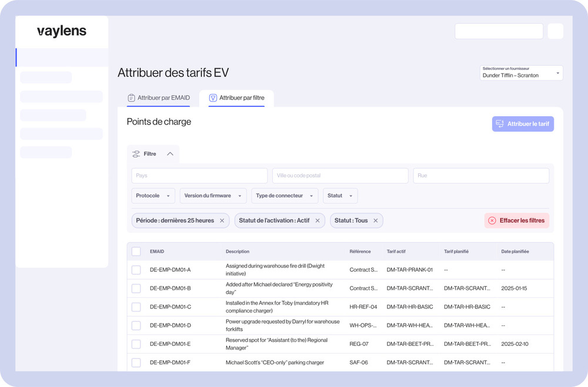Click the Attribuer le tarif button
The width and height of the screenshot is (588, 387).
coord(523,124)
